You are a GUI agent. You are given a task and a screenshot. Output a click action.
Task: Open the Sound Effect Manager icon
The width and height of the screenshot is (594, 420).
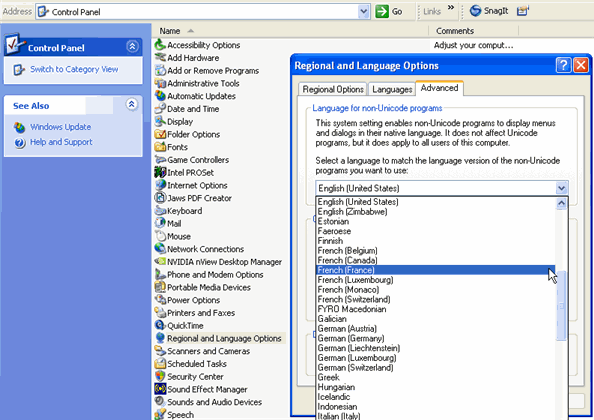click(160, 389)
